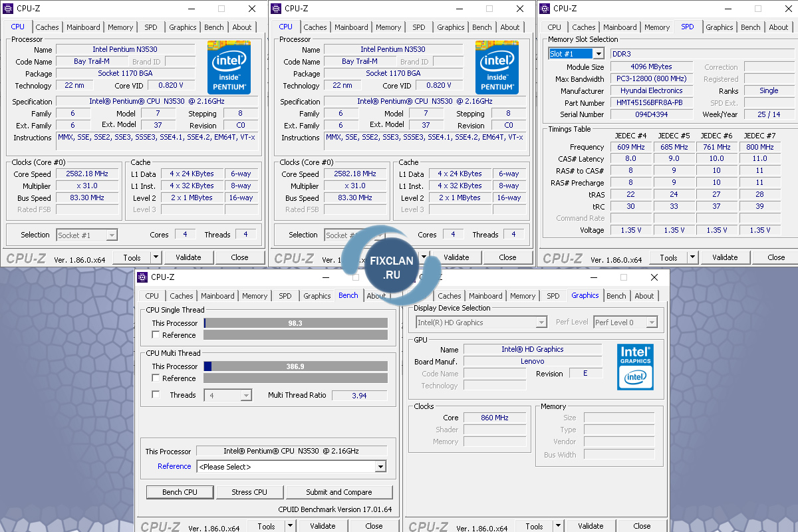Click Max Bandwidth value PC3-12800 (800 MHz)
The width and height of the screenshot is (798, 532).
(652, 79)
